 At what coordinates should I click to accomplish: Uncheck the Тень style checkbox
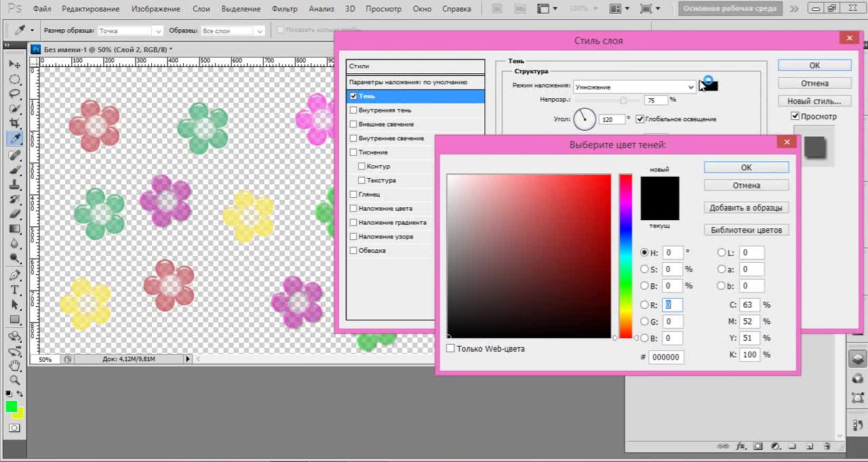[353, 96]
